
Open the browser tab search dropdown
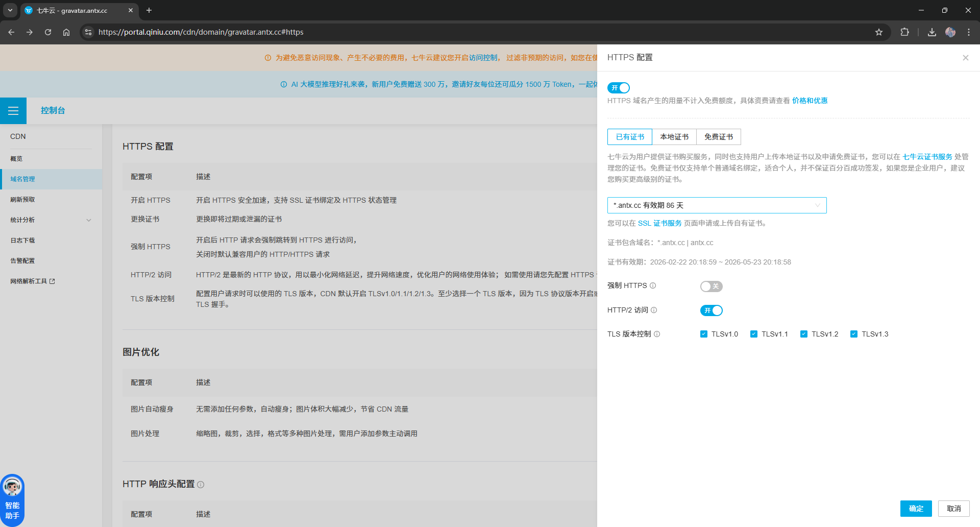10,10
